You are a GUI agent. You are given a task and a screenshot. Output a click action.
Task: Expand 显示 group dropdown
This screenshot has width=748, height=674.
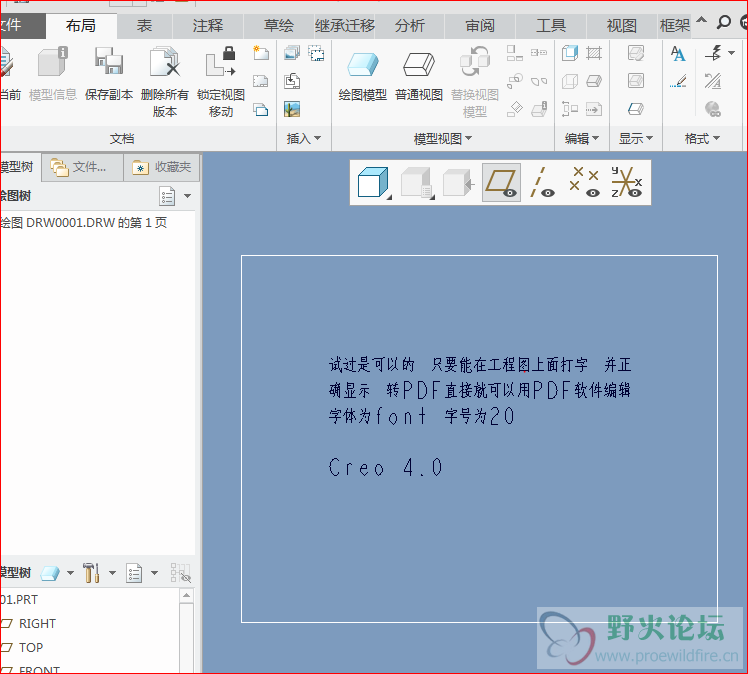click(635, 138)
